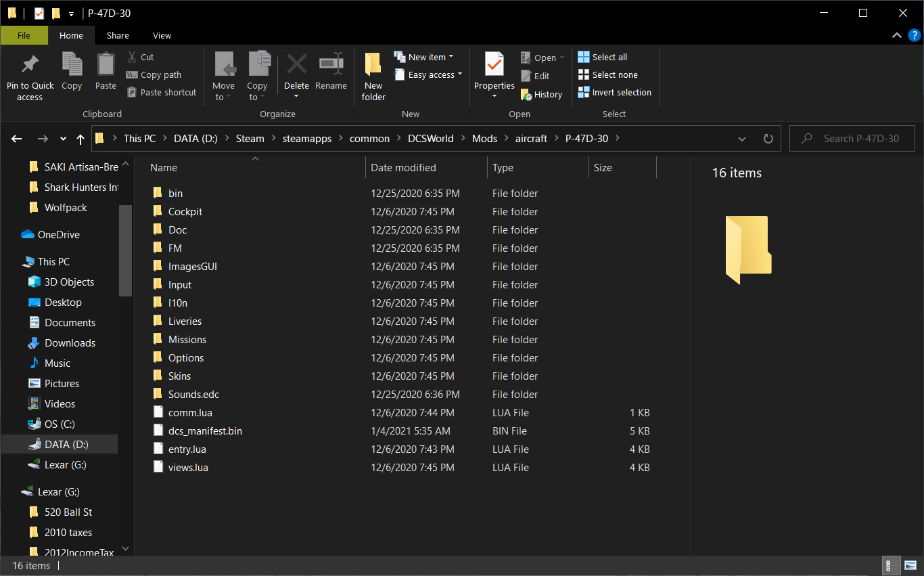Open the recent locations dropdown arrow

click(x=63, y=139)
